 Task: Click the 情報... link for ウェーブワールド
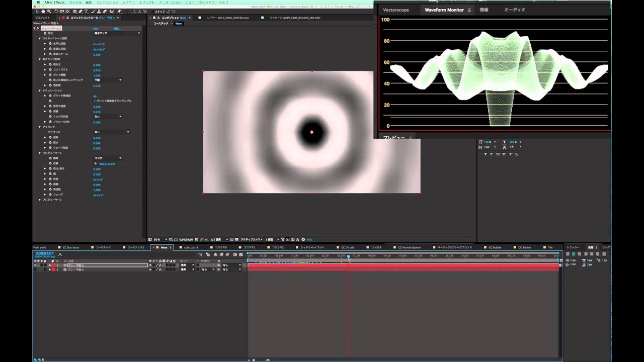click(x=117, y=28)
